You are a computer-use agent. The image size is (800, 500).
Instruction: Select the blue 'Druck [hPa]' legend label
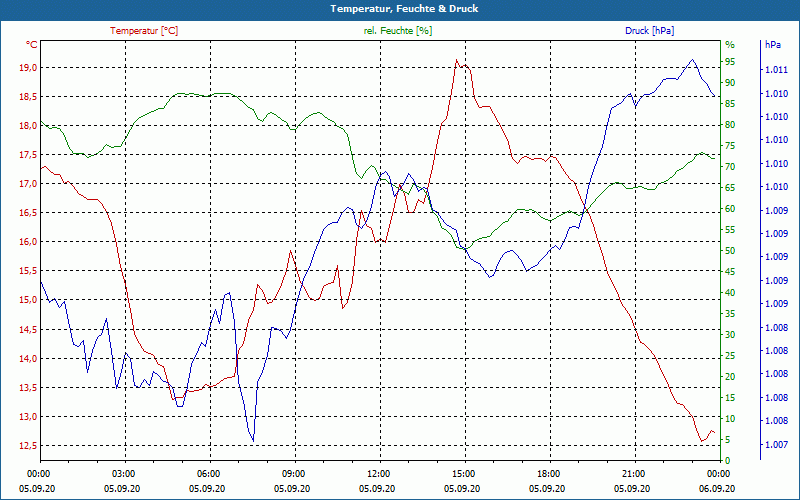pyautogui.click(x=649, y=31)
